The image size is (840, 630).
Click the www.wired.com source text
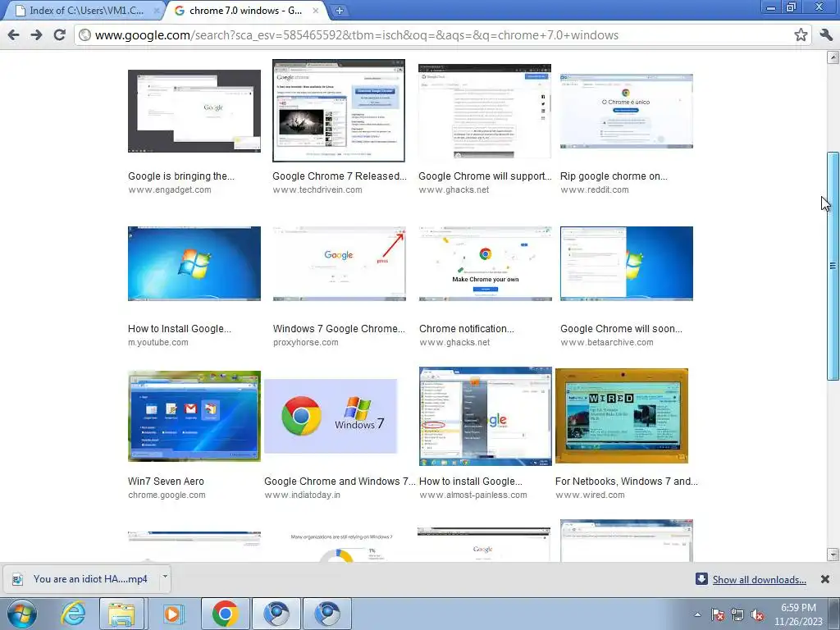[590, 495]
